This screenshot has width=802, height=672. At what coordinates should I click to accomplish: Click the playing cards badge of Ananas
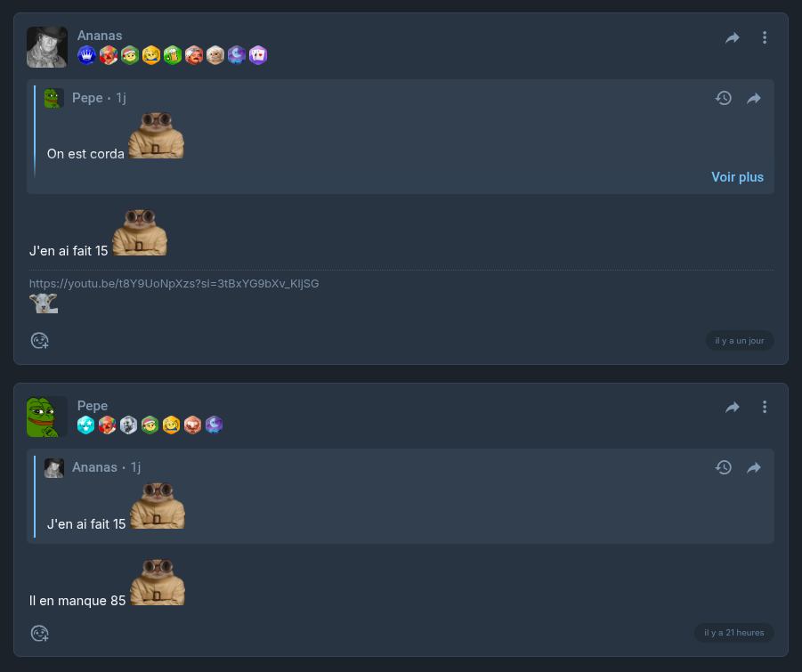[x=258, y=54]
